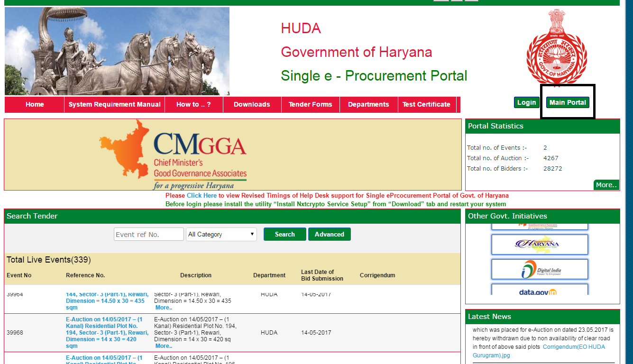Image resolution: width=633 pixels, height=364 pixels.
Task: Click the Event No column header
Action: coord(19,275)
